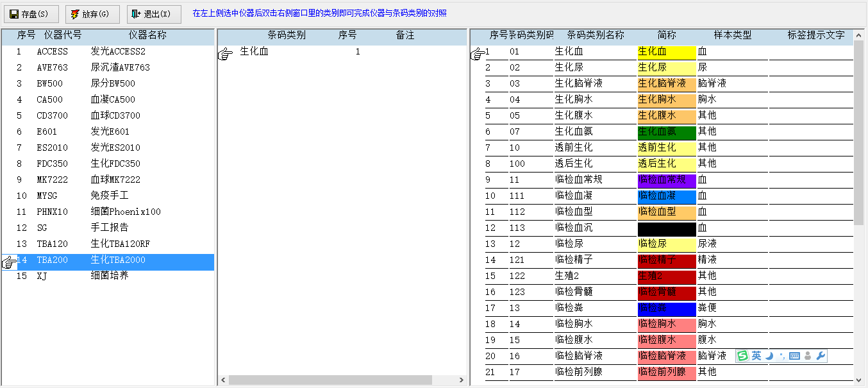Click the green 生化血氨 color cell

pyautogui.click(x=667, y=132)
